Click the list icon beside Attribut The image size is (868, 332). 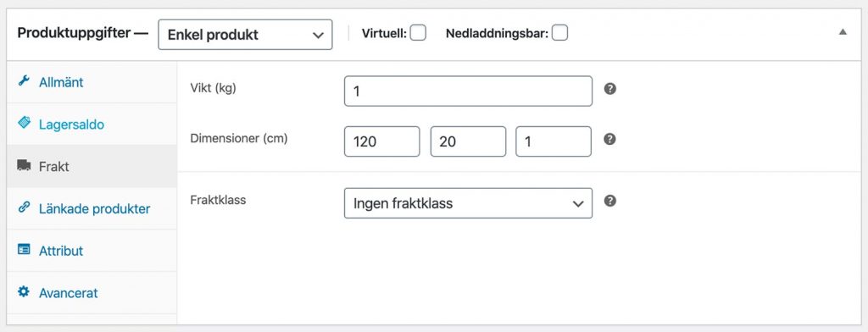click(x=24, y=250)
